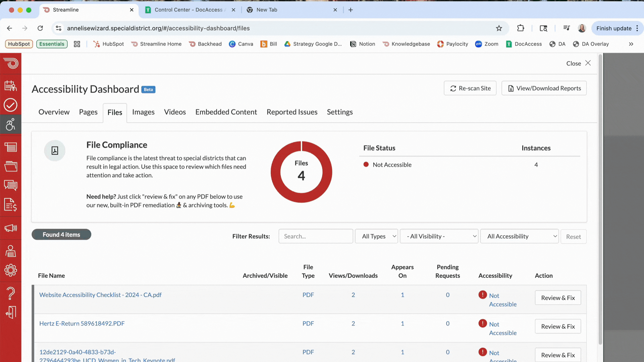Open the accessibility wheelchair icon in sidebar
Screen dimensions: 644x362
tap(11, 124)
